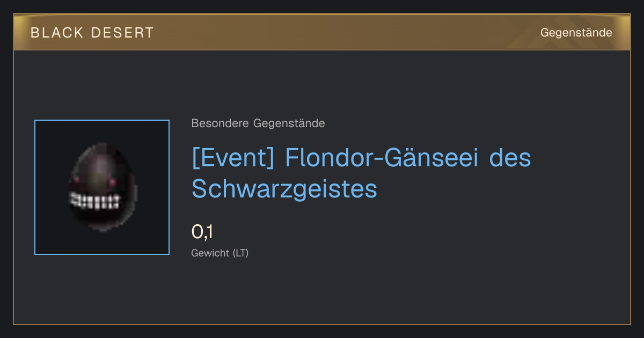This screenshot has height=338, width=644.
Task: Click the 0,1 weight value
Action: (202, 232)
